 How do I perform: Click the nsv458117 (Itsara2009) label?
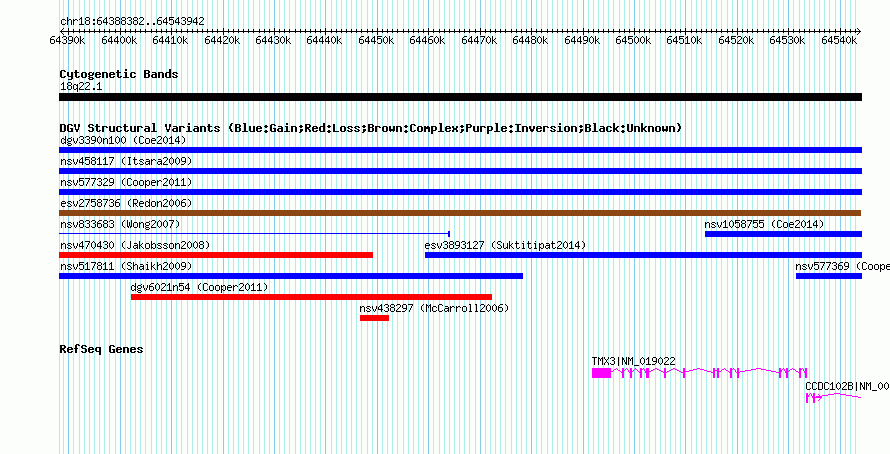[126, 161]
